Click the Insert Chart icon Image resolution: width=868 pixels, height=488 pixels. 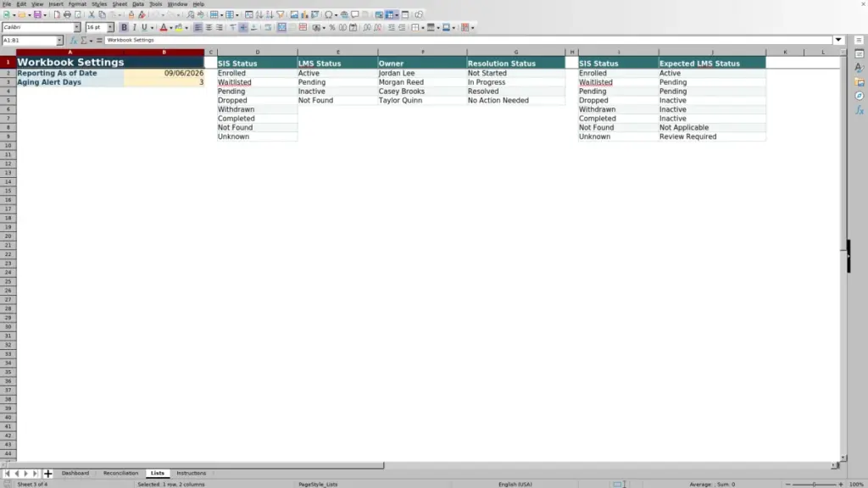pyautogui.click(x=304, y=14)
